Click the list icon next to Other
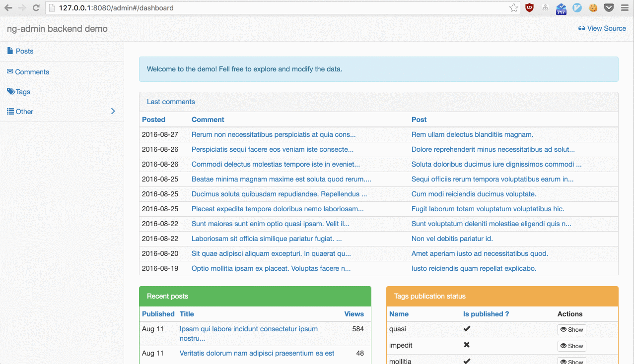 point(10,112)
